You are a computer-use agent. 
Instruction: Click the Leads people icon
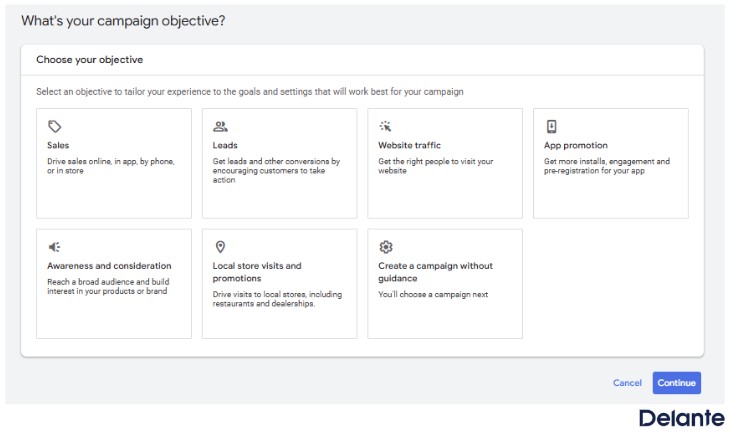coord(220,126)
